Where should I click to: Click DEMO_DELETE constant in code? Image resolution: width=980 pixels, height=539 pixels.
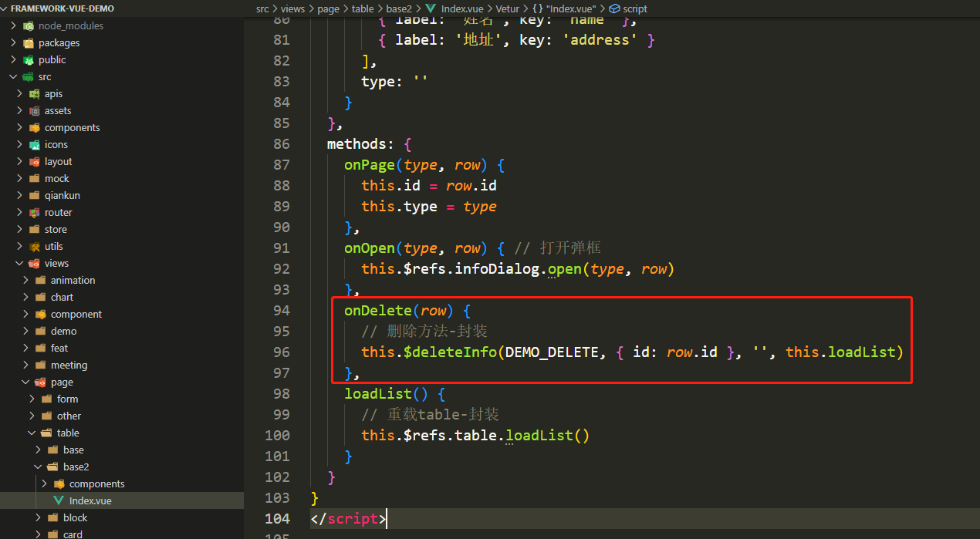coord(552,352)
